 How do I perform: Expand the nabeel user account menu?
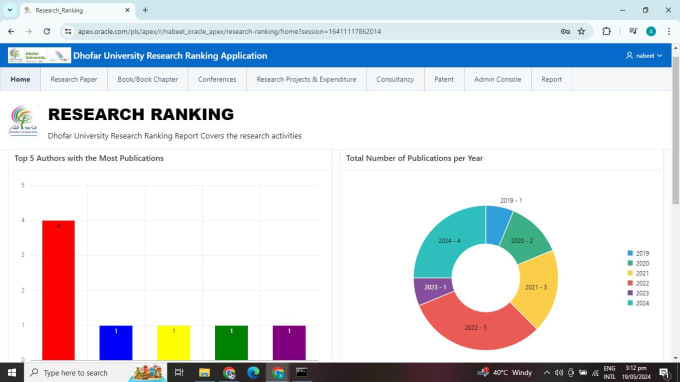coord(644,56)
